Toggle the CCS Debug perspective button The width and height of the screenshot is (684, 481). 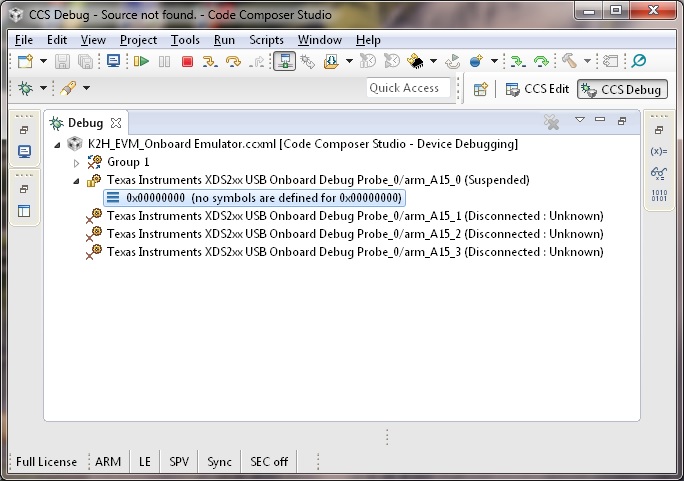tap(621, 89)
